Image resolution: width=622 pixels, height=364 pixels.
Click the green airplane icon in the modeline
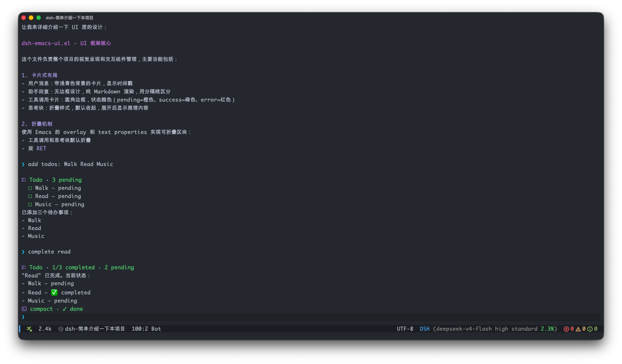coord(29,329)
